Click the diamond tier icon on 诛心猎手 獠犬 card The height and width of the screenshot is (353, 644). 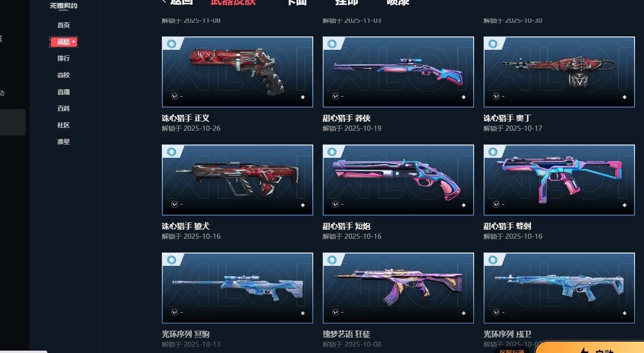303,205
